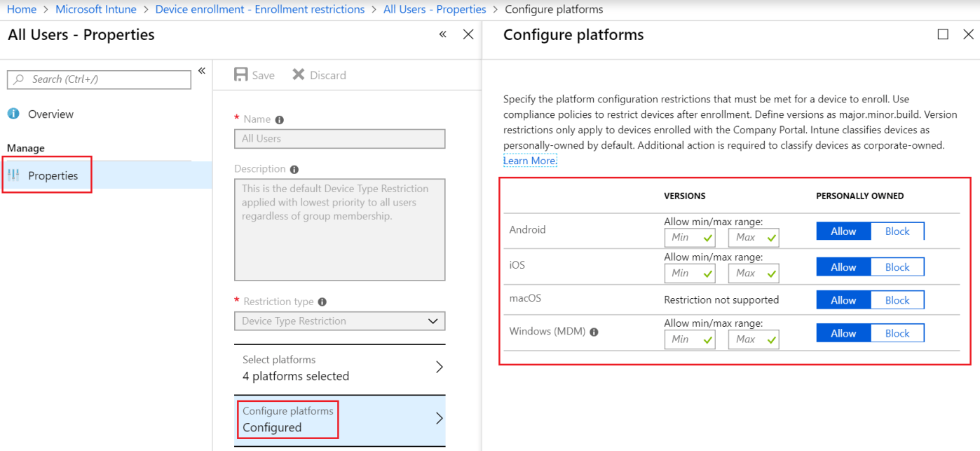
Task: Click the green checkmark in the Android Min field
Action: point(707,237)
